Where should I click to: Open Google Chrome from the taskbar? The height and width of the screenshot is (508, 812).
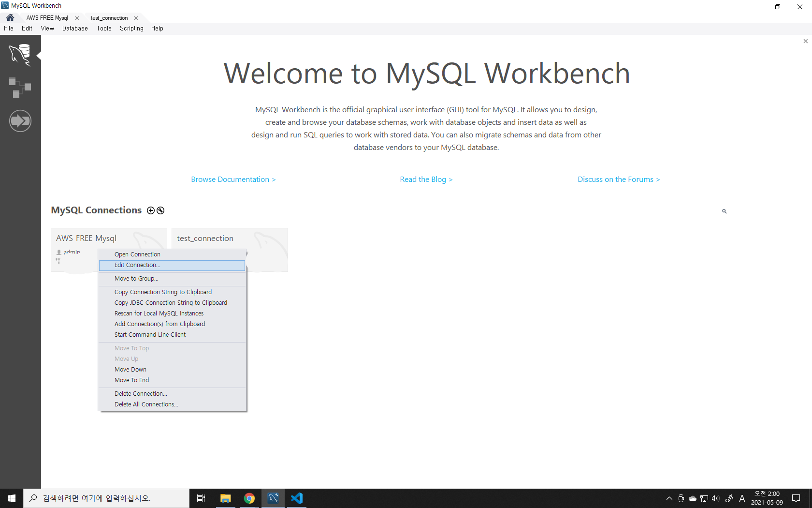249,498
